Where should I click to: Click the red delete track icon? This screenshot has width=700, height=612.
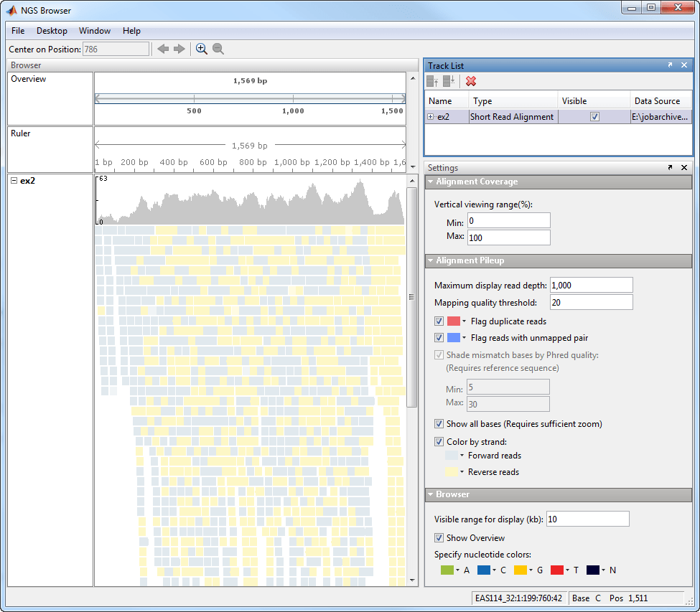470,81
